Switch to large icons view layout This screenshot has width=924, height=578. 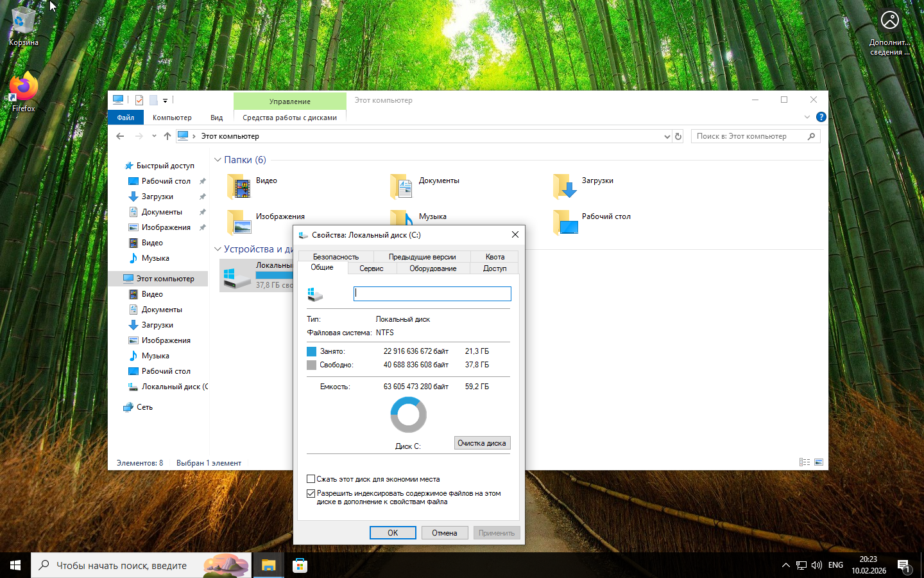[819, 462]
